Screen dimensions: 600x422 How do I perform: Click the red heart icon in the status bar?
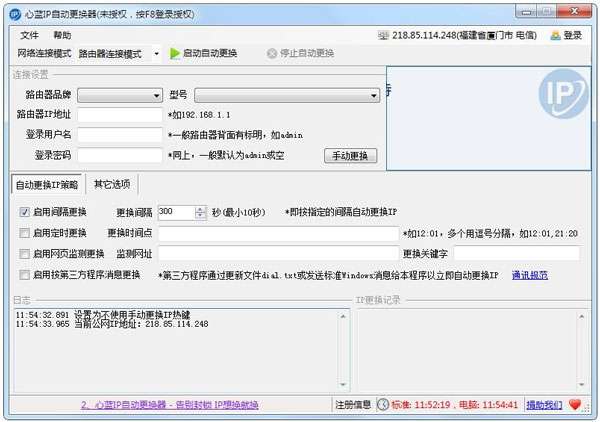pyautogui.click(x=575, y=404)
